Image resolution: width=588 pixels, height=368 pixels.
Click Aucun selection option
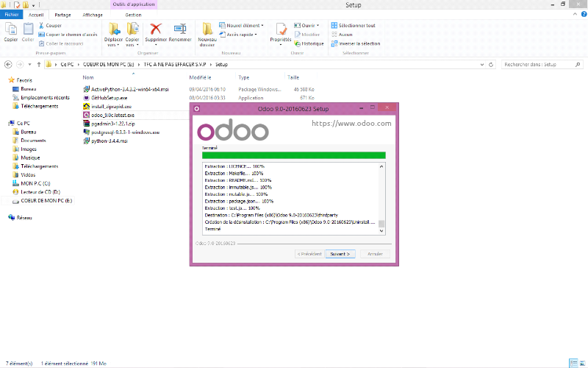342,35
